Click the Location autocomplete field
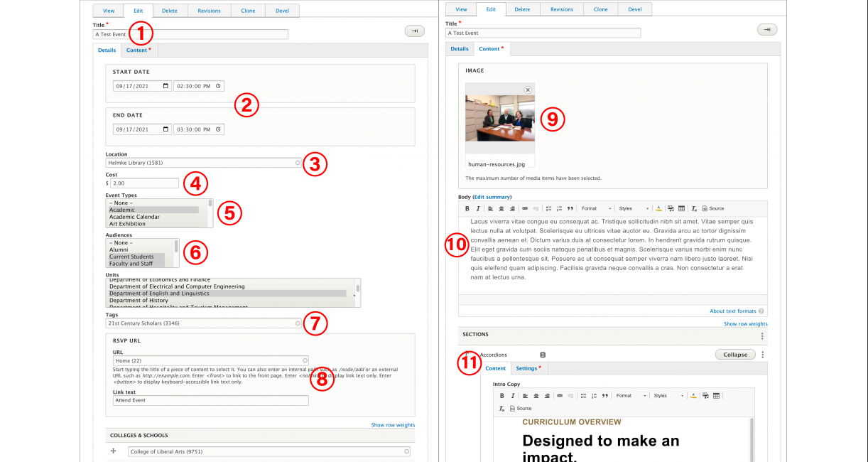The width and height of the screenshot is (868, 462). coord(204,163)
